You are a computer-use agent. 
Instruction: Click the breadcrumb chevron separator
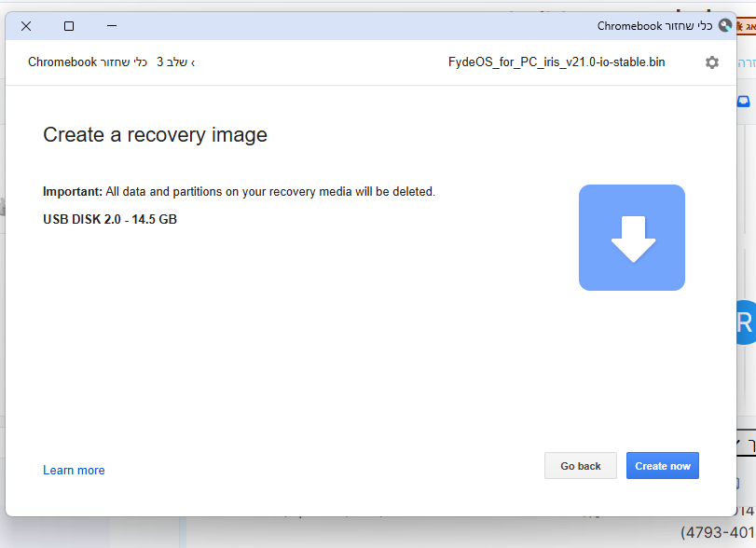(193, 62)
